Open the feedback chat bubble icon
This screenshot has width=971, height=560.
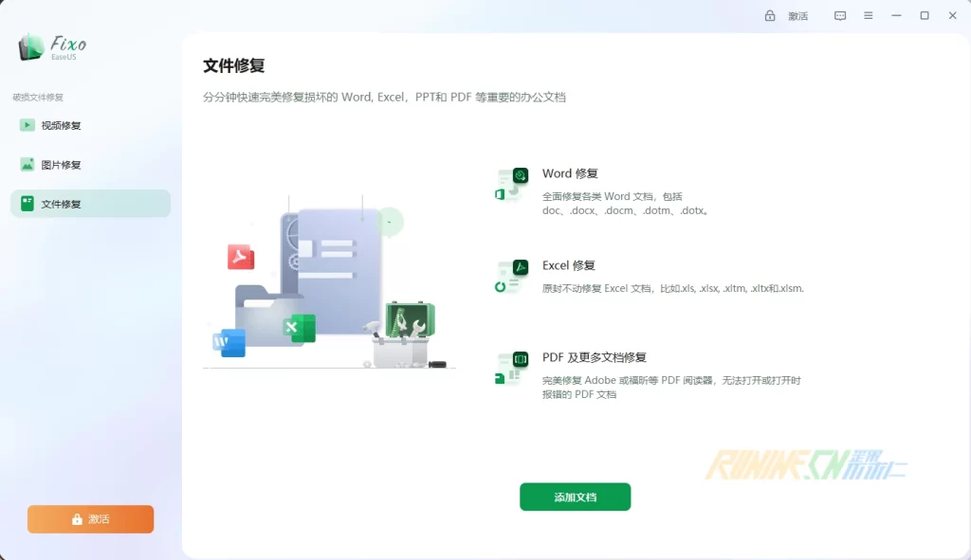[x=840, y=16]
